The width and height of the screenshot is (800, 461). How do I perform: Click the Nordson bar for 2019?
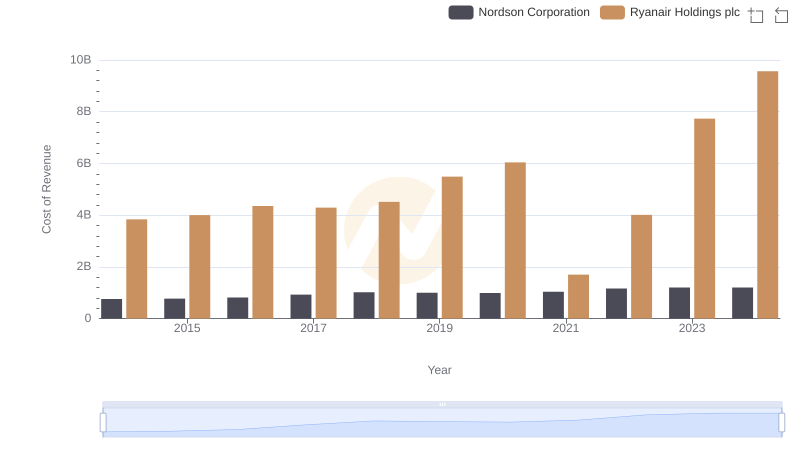(427, 305)
